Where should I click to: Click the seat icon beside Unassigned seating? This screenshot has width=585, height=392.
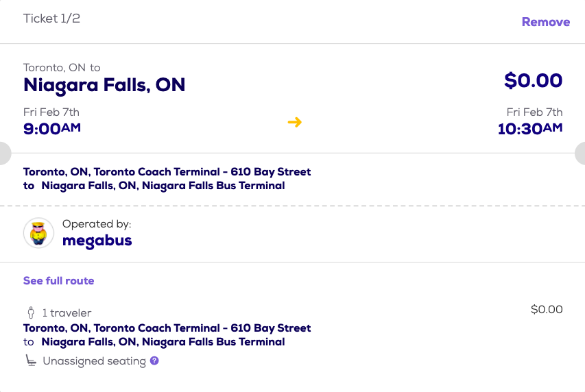31,360
